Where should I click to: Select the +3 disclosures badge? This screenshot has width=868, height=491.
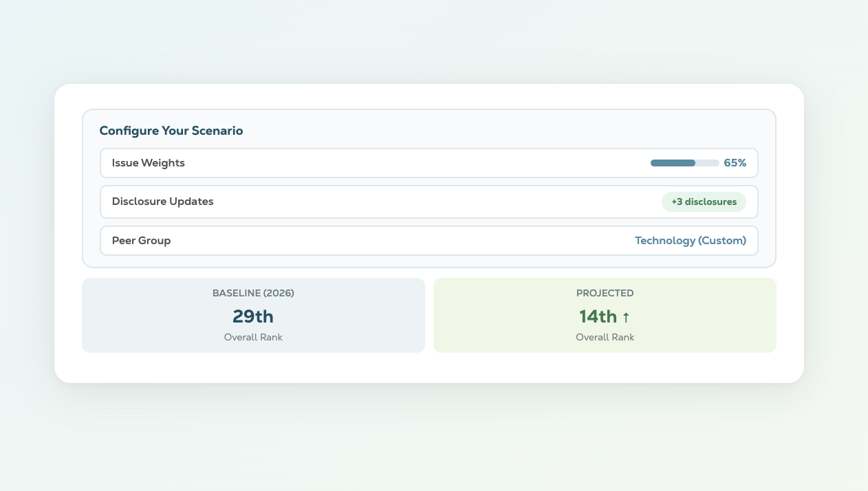pyautogui.click(x=704, y=201)
